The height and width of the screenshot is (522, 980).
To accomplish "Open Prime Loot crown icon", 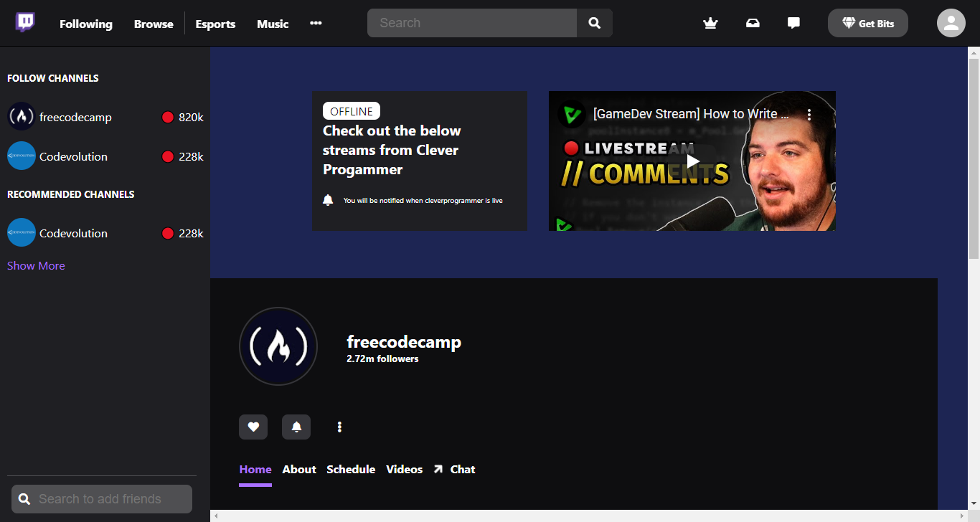I will pyautogui.click(x=710, y=23).
